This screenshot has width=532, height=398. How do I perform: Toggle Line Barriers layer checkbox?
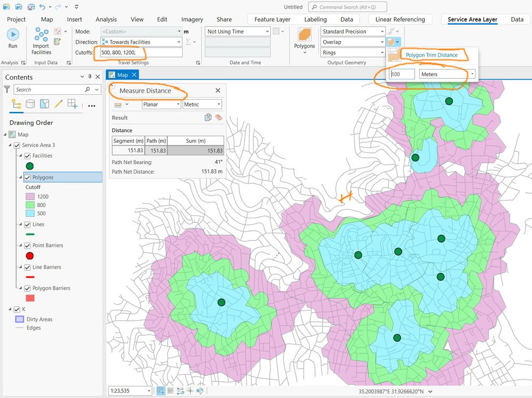[x=28, y=267]
